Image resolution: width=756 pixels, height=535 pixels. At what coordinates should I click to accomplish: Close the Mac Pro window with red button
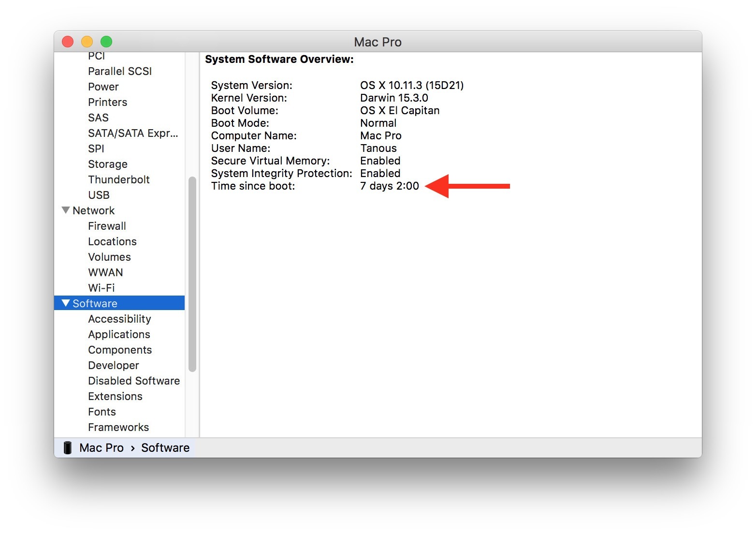pyautogui.click(x=68, y=42)
